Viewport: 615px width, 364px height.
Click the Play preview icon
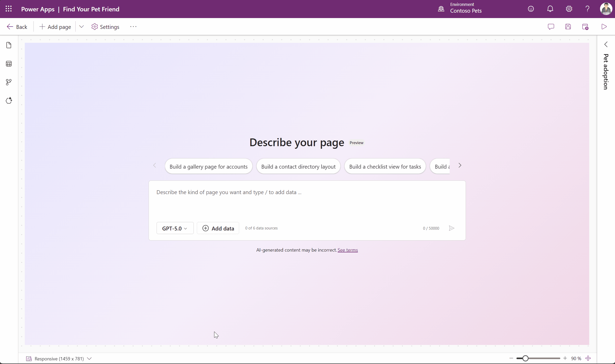coord(604,27)
